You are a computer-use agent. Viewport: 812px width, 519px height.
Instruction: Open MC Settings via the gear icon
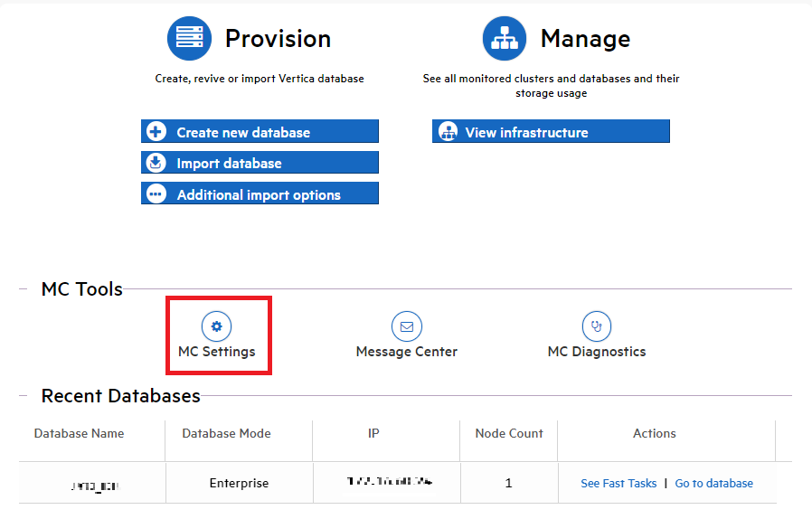(216, 326)
